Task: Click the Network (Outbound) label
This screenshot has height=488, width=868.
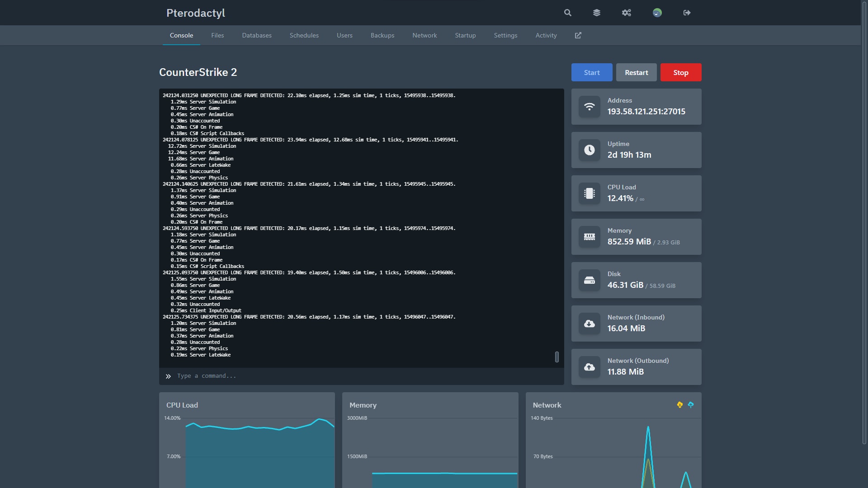Action: (x=638, y=361)
